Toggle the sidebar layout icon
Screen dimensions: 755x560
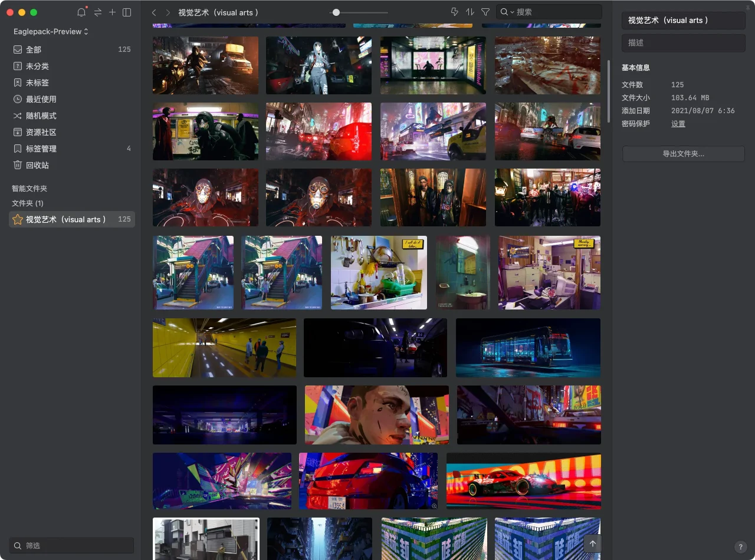[127, 12]
